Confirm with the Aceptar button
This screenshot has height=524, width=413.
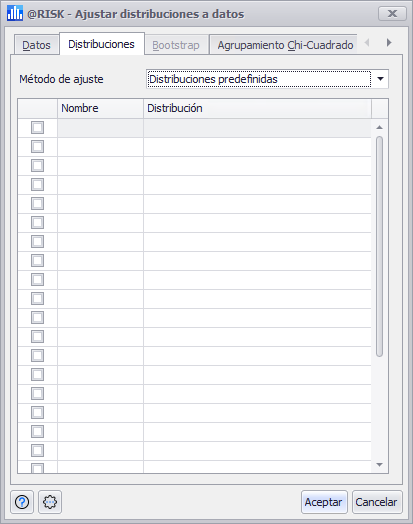pos(323,502)
